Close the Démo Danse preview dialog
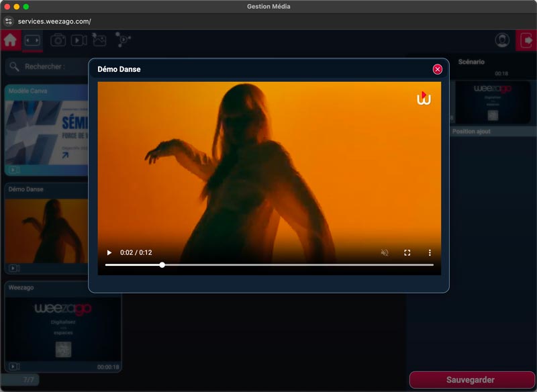537x392 pixels. pos(438,69)
